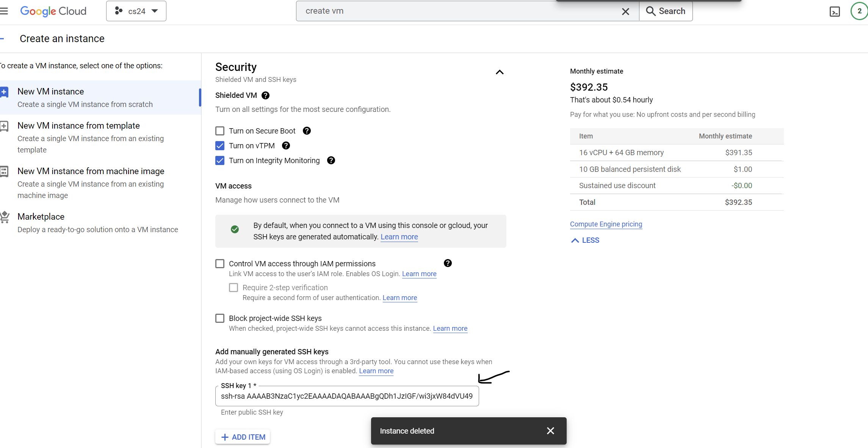This screenshot has width=868, height=448.
Task: Open Secure Boot help icon
Action: tap(307, 131)
